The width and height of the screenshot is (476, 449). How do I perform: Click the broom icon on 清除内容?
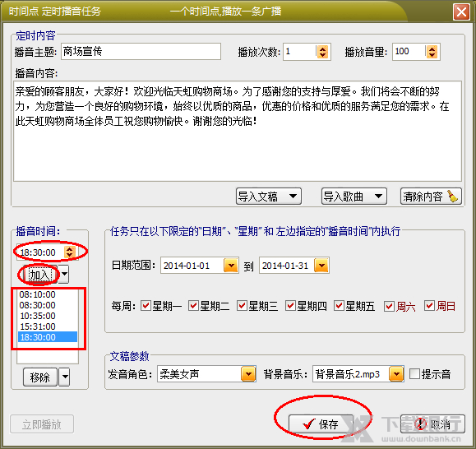coord(453,196)
